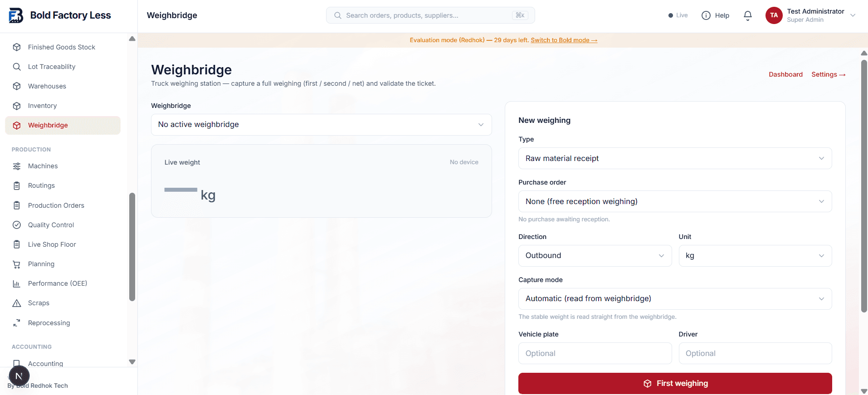Open the Type dropdown Raw material receipt
This screenshot has height=395, width=868.
tap(675, 158)
